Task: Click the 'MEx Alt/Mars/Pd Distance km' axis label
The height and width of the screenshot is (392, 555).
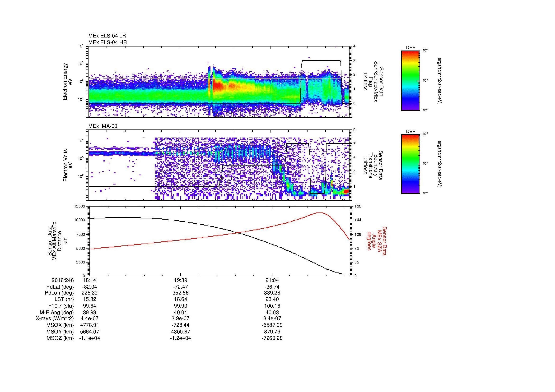Action: (x=57, y=241)
